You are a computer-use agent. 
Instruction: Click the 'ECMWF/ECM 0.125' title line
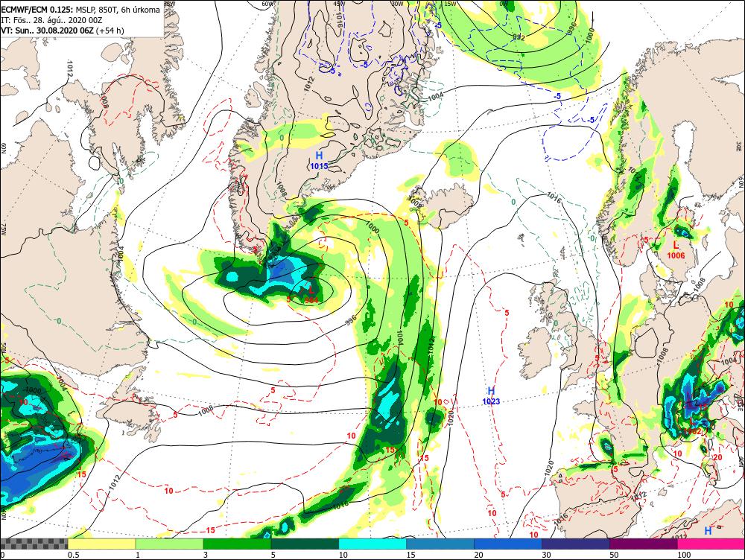(x=80, y=10)
